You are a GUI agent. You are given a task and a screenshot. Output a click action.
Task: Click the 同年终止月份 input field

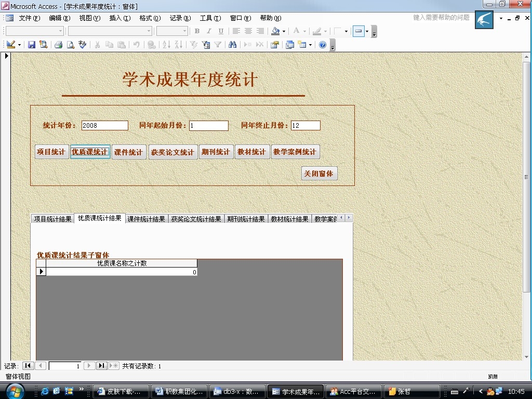305,126
